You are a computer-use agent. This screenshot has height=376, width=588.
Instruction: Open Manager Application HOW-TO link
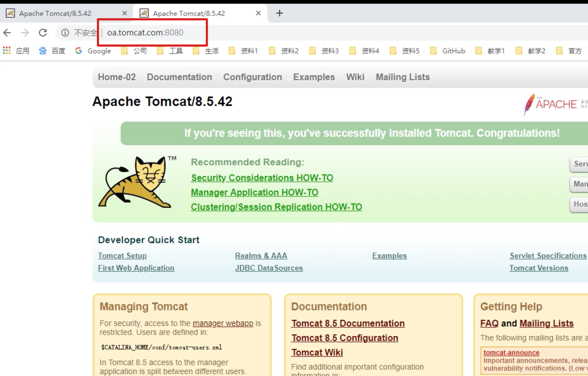[254, 192]
